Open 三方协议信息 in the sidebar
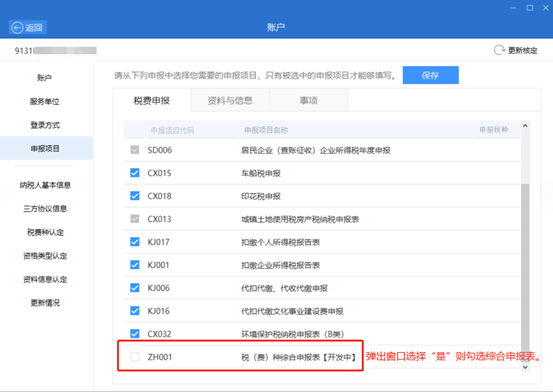Viewport: 553px width, 392px height. (45, 209)
